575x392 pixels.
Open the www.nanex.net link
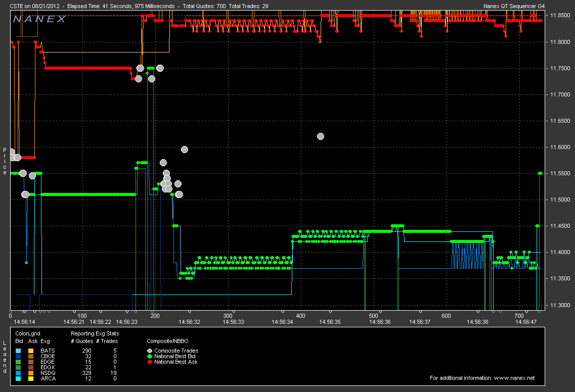pos(514,378)
